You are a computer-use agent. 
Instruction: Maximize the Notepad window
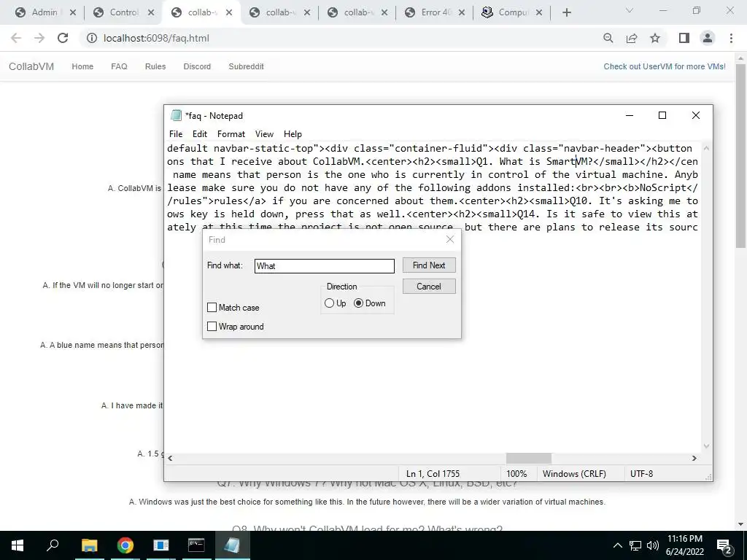pos(662,115)
